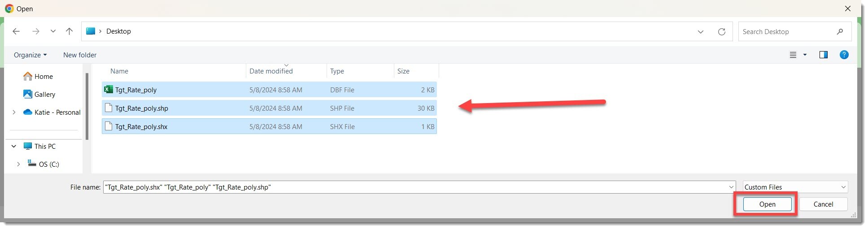Go up one folder level

(x=69, y=31)
